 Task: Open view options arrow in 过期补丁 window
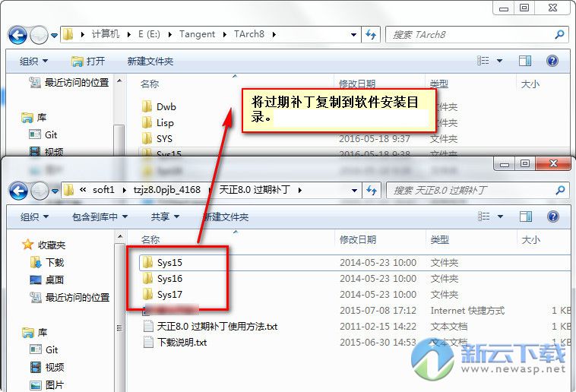(500, 217)
